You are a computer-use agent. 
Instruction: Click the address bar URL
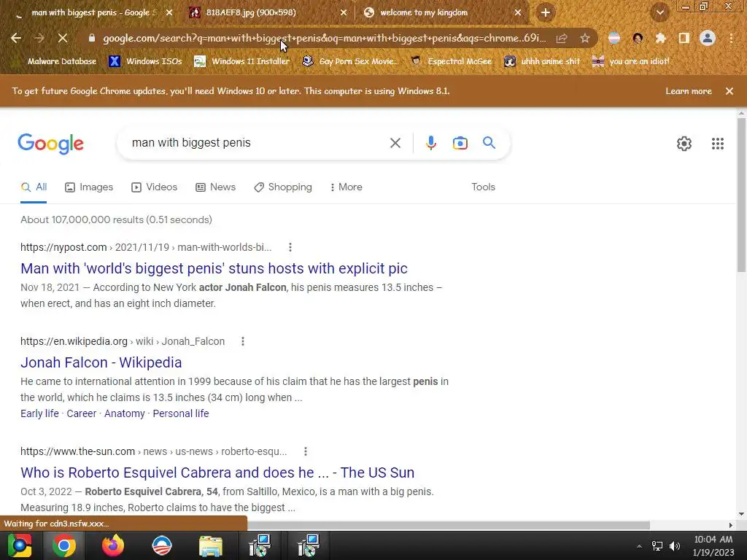click(325, 38)
